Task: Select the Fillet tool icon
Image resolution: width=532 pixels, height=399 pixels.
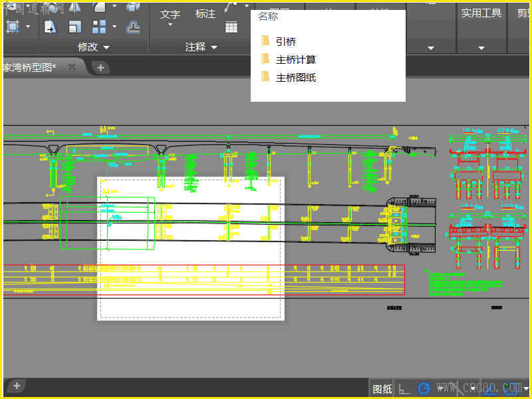Action: (x=99, y=7)
